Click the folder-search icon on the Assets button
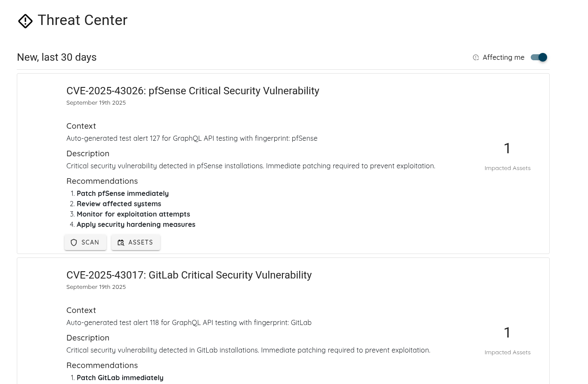The width and height of the screenshot is (588, 384). [121, 242]
